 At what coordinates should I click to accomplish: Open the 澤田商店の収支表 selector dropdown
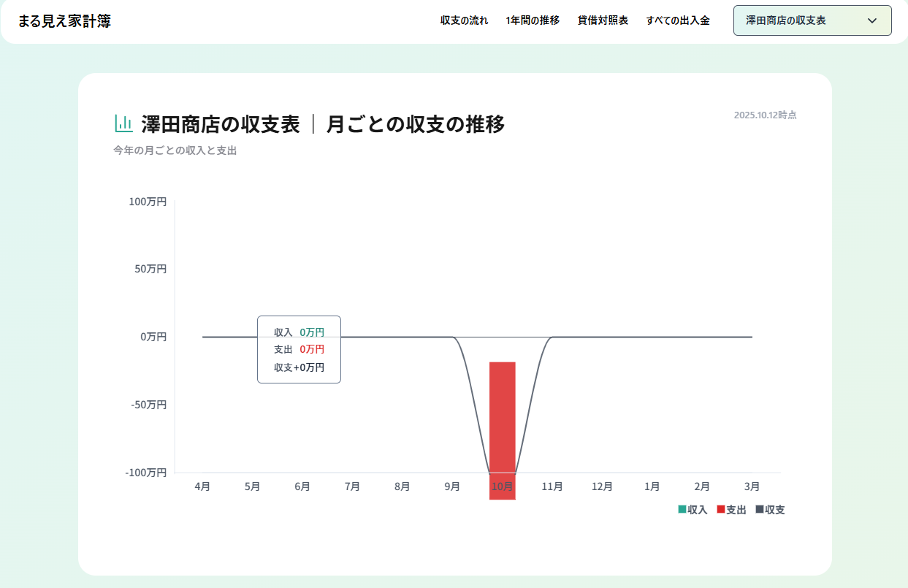pos(812,20)
